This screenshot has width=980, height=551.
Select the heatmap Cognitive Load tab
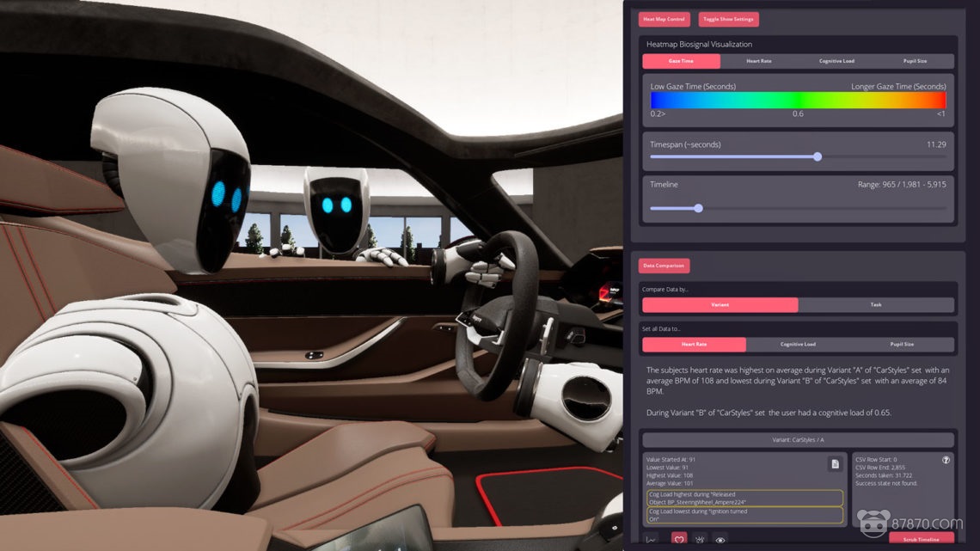click(836, 62)
